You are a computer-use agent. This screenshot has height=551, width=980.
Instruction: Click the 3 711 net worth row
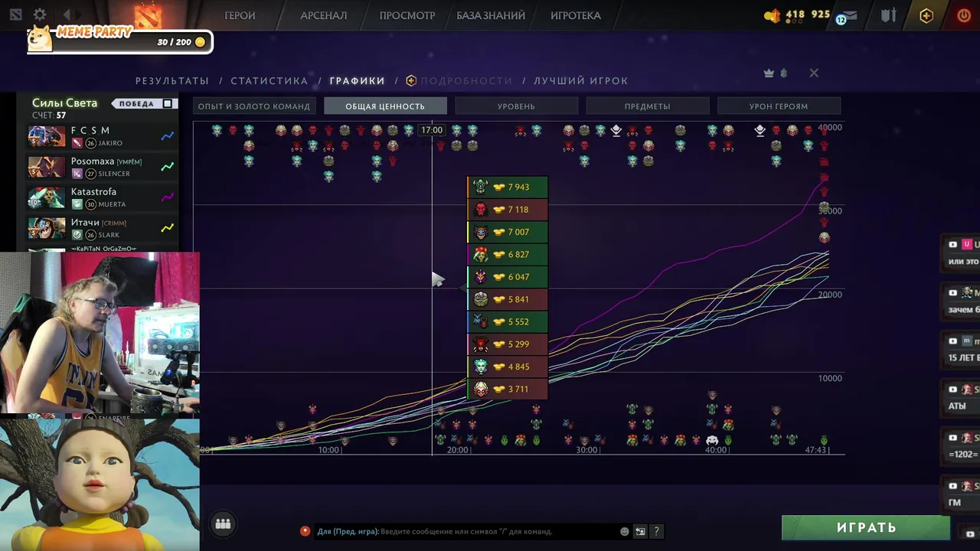[508, 389]
